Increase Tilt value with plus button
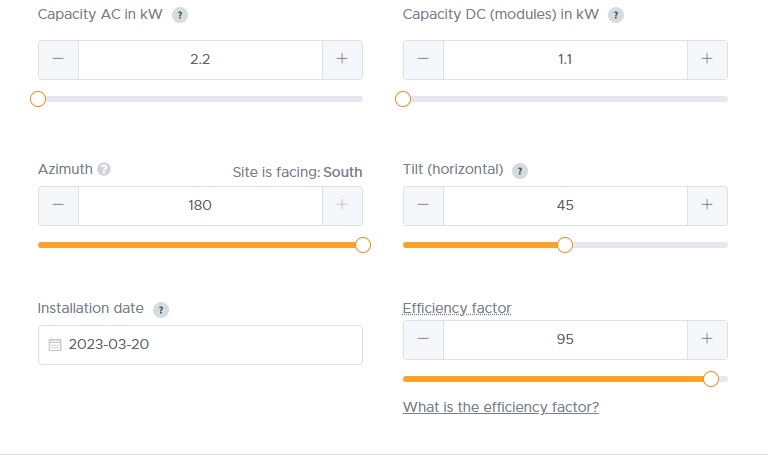 point(707,205)
